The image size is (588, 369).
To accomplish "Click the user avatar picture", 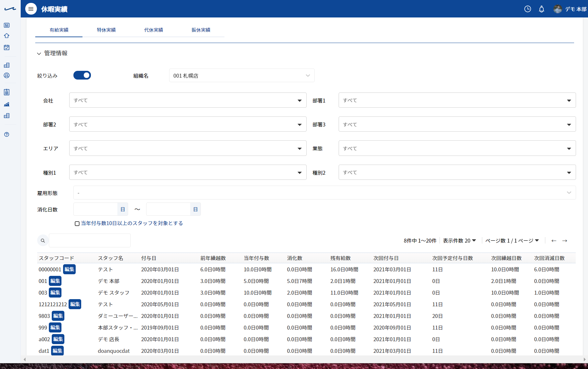I will [558, 9].
